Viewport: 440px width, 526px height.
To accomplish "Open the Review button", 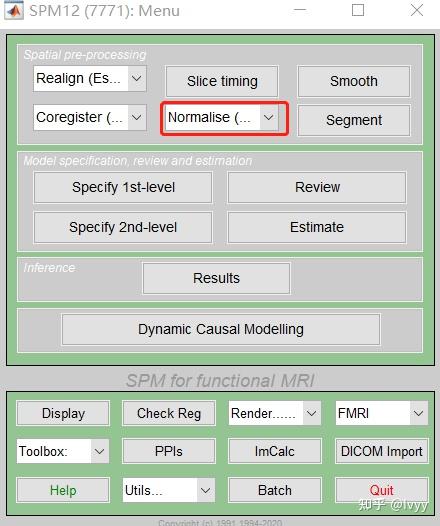I will pyautogui.click(x=317, y=187).
